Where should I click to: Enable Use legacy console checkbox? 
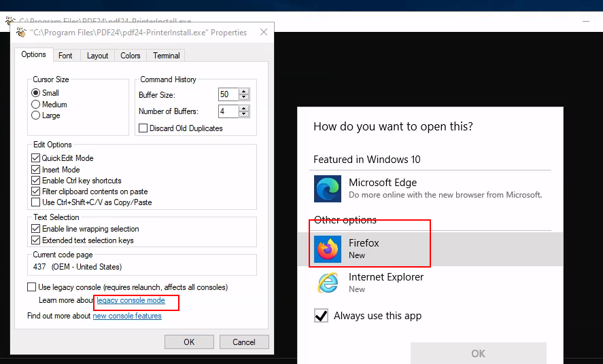[31, 287]
